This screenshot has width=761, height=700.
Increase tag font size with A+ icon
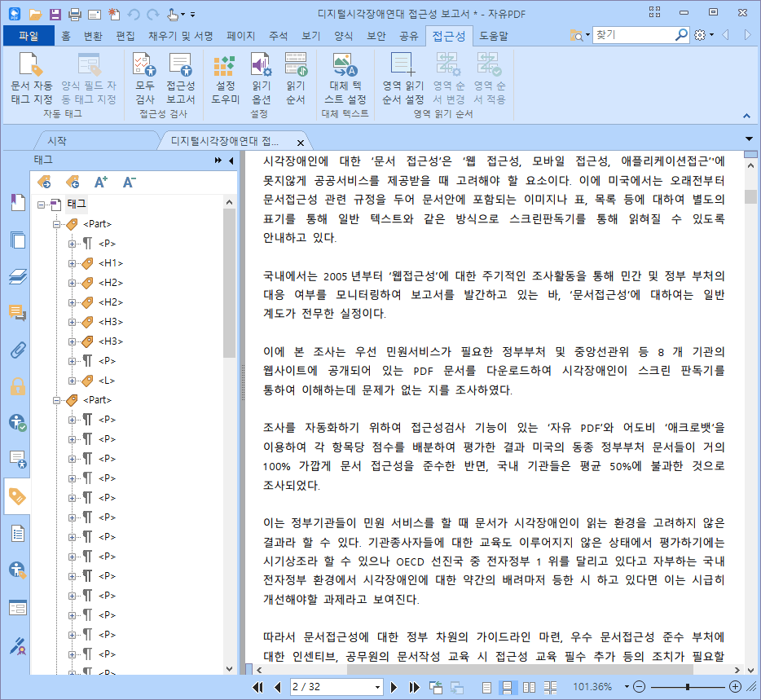tap(100, 182)
